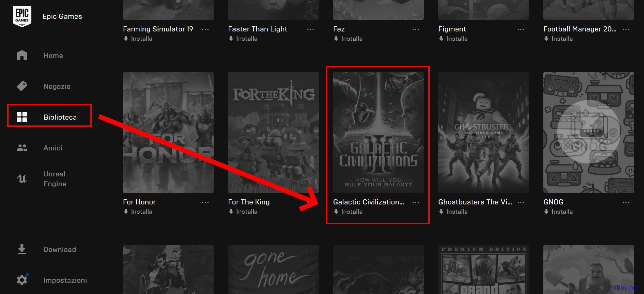Click the Impostazioni gear icon
Image resolution: width=644 pixels, height=294 pixels.
coord(22,280)
